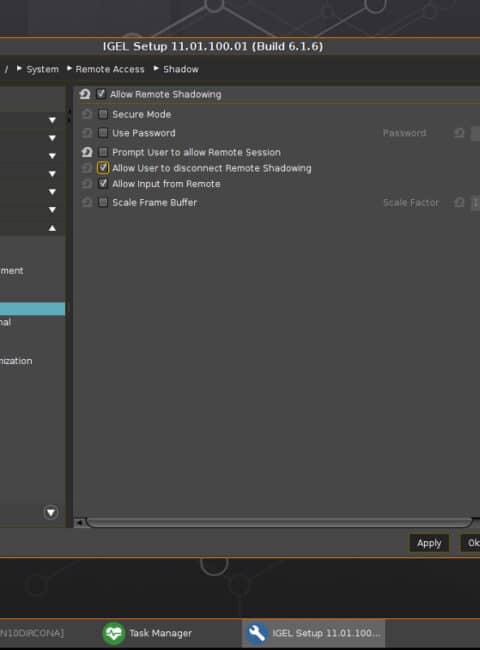This screenshot has height=650, width=480.
Task: Click the Password input field
Action: click(475, 133)
